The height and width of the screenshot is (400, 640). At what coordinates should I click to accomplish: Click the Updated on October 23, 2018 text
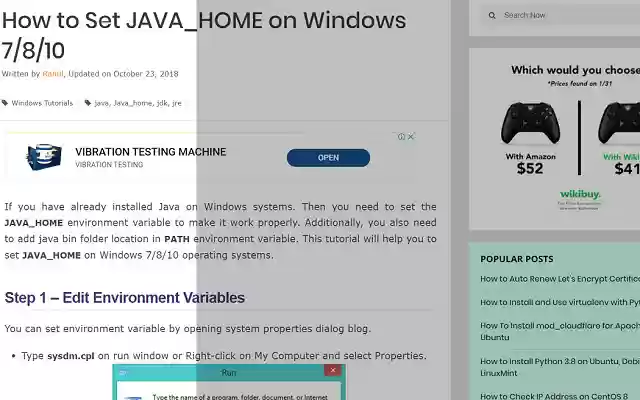[x=123, y=74]
